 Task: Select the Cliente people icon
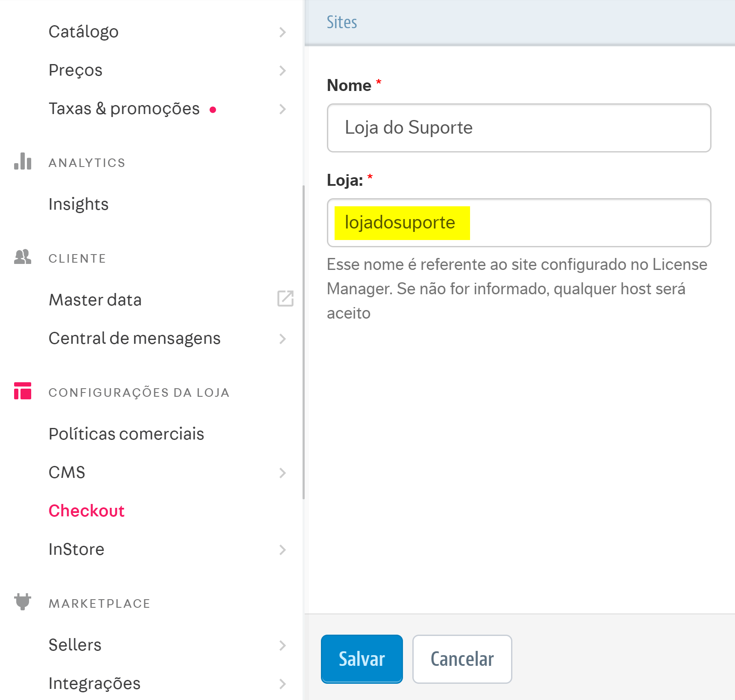[22, 257]
